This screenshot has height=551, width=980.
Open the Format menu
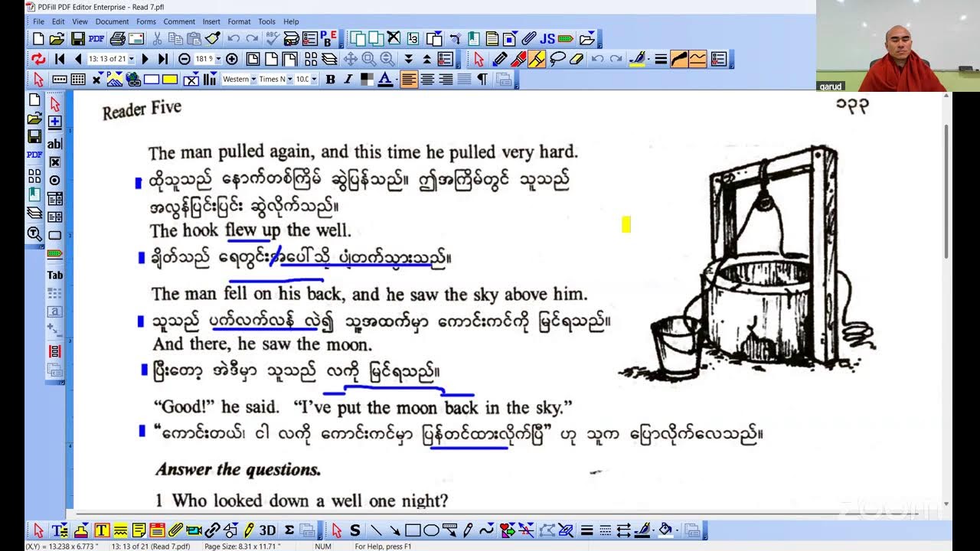pyautogui.click(x=239, y=21)
